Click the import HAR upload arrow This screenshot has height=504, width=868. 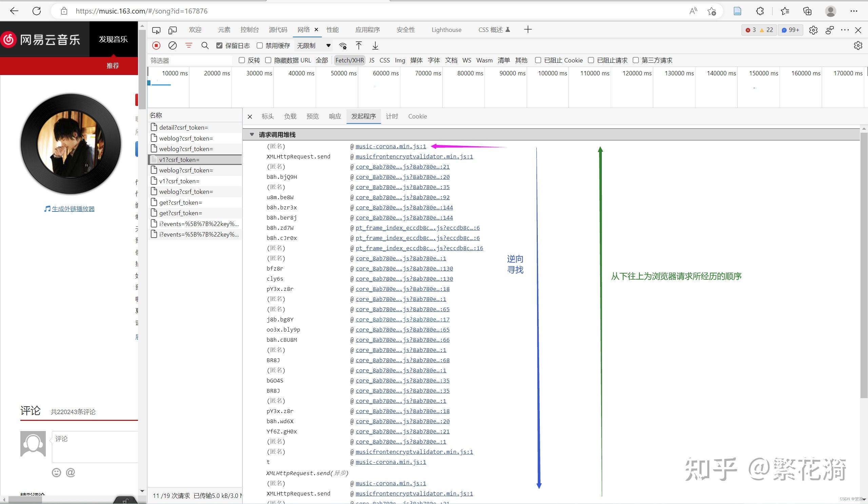coord(359,45)
